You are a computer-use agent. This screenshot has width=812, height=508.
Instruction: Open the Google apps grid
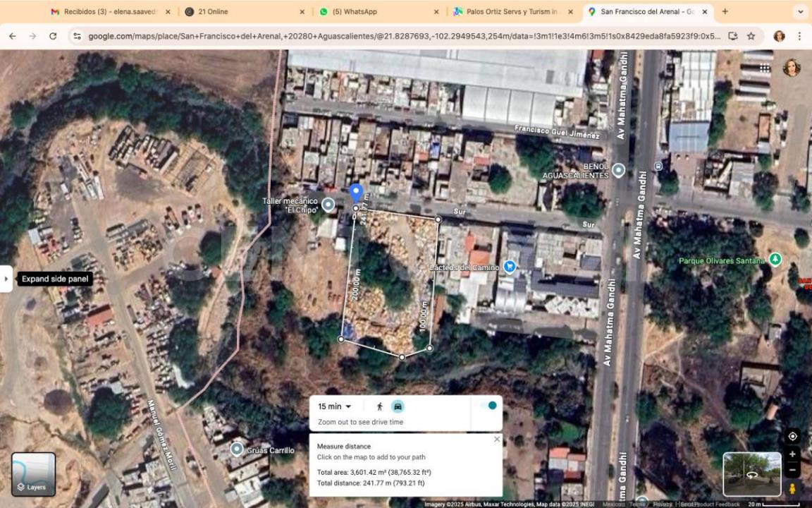coord(765,68)
